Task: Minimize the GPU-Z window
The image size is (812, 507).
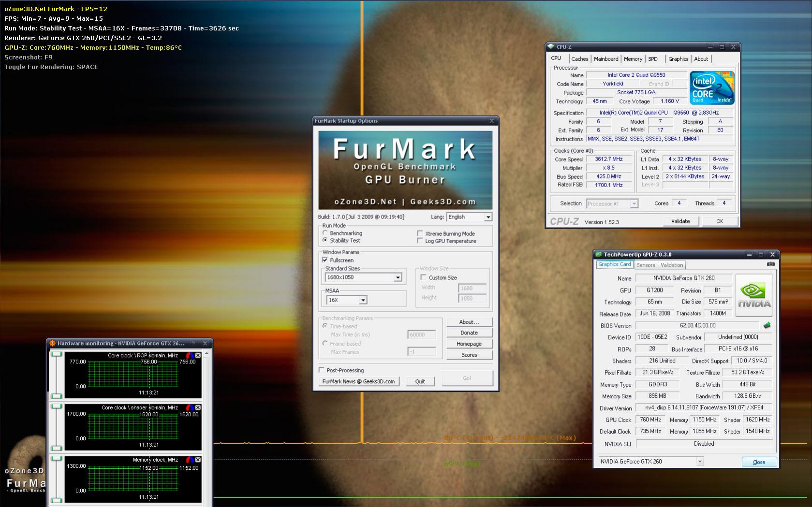Action: pos(749,254)
